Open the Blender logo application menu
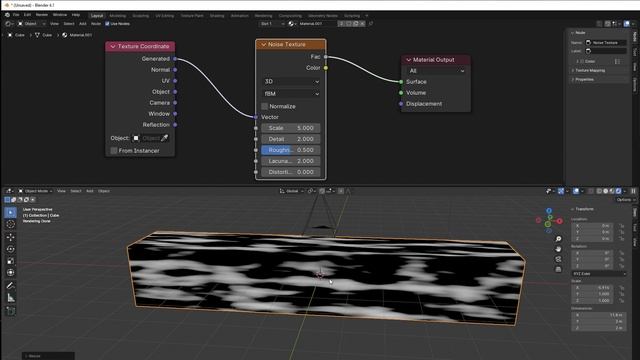 pyautogui.click(x=7, y=15)
